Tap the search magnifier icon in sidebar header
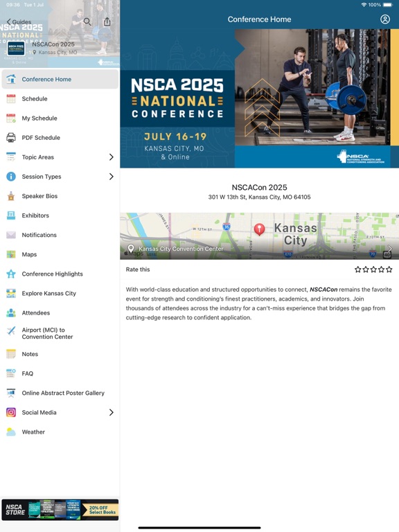Screen dimensions: 399x532 tap(87, 22)
